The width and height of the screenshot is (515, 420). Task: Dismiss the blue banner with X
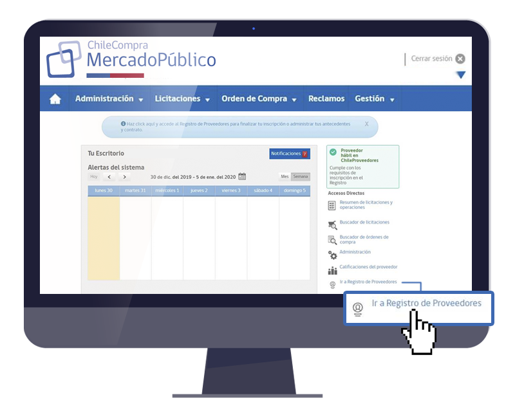366,124
